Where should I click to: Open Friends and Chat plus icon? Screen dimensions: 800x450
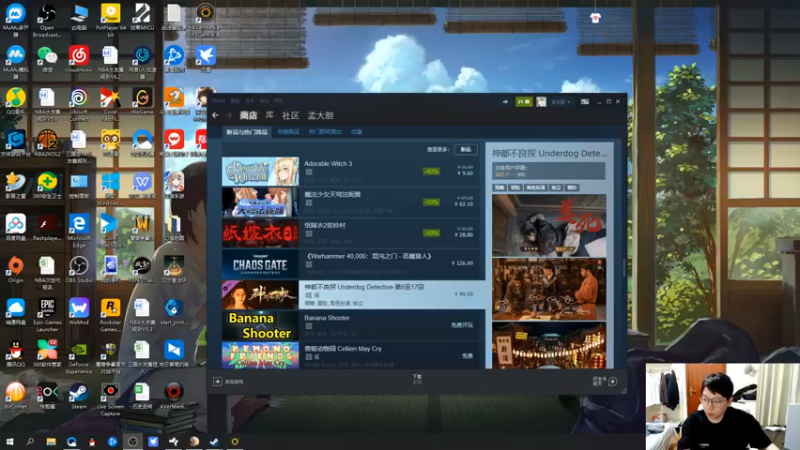click(613, 382)
